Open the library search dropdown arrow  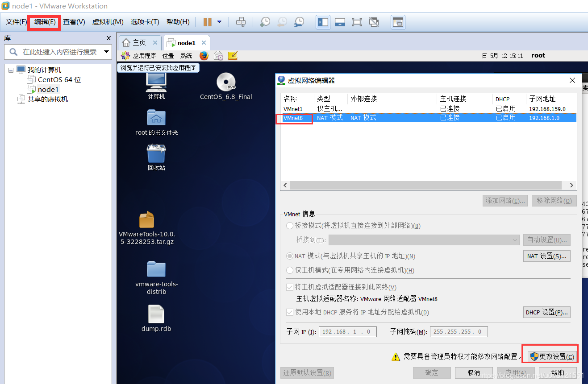click(107, 52)
